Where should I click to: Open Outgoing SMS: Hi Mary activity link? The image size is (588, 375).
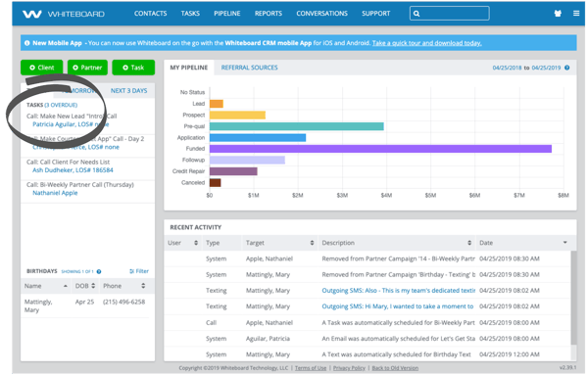point(398,306)
